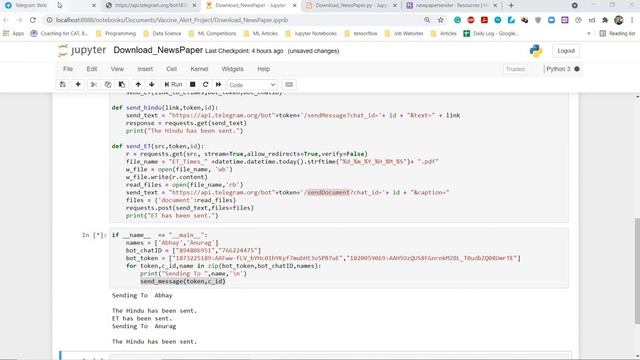Open the command palette keyboard icon
The image size is (640, 360).
[x=289, y=84]
